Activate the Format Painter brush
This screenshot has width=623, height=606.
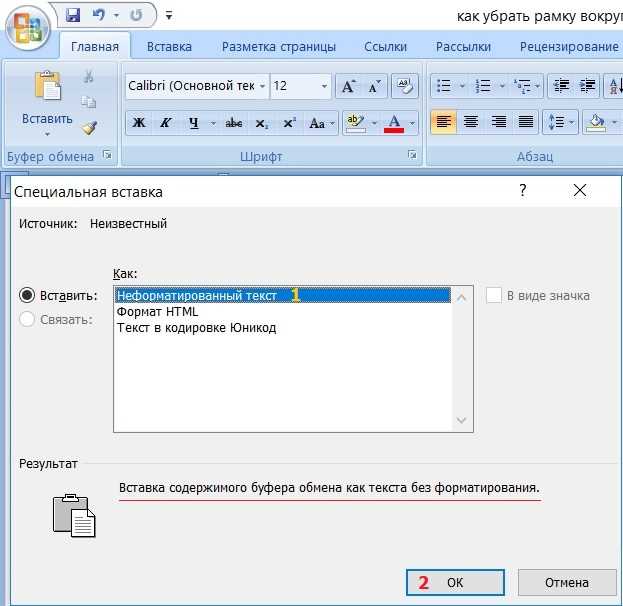point(89,128)
